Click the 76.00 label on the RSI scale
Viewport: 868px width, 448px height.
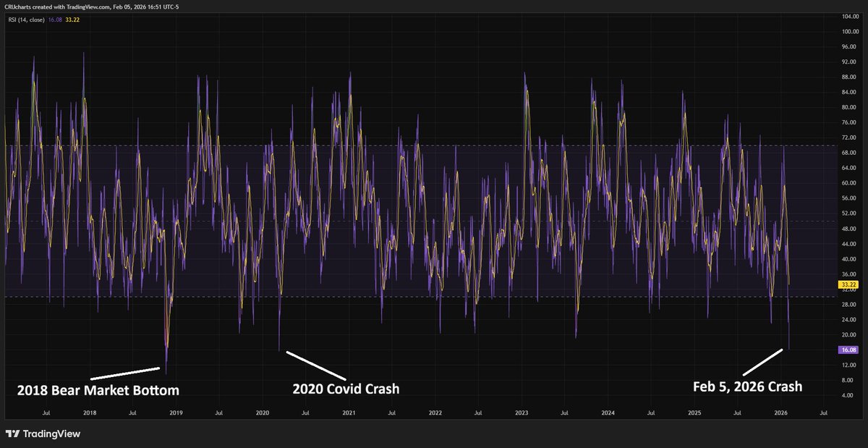850,123
